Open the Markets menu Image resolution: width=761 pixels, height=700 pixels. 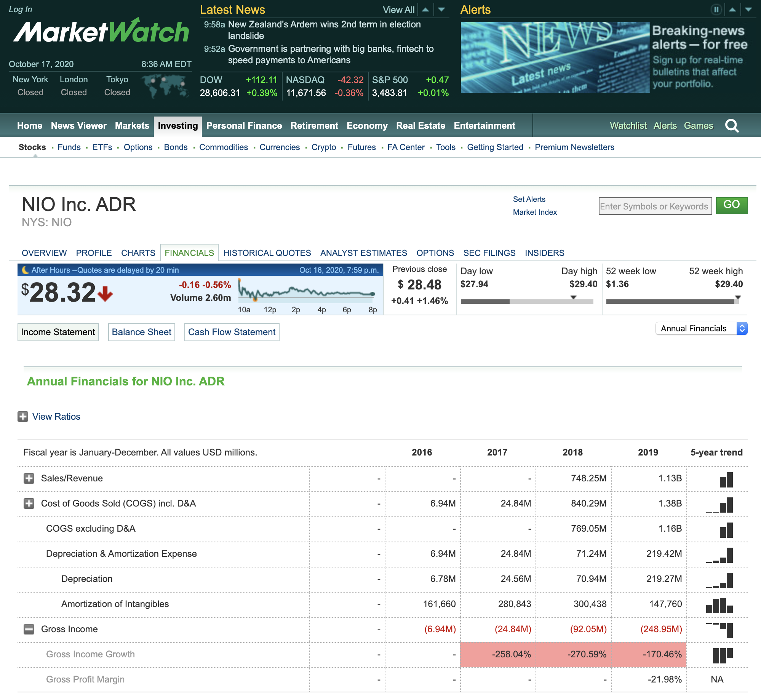point(132,126)
